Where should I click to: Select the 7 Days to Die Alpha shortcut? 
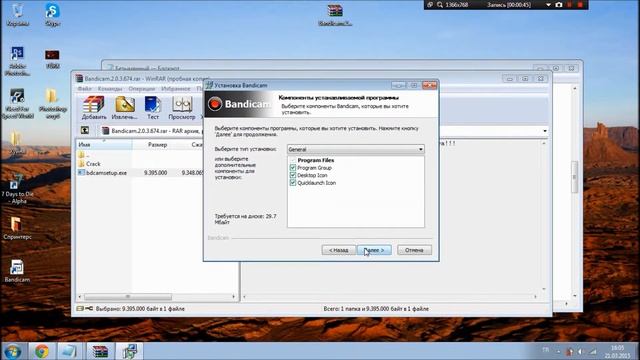17,190
